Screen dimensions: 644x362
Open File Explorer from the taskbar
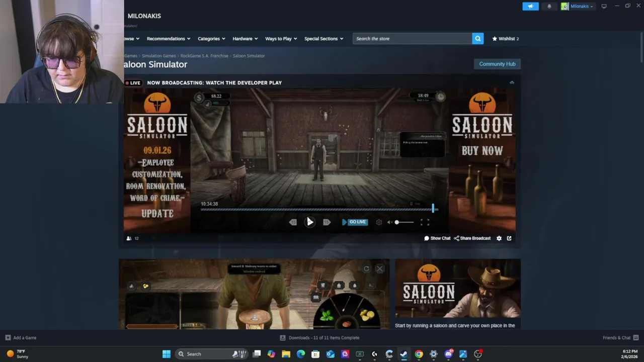click(286, 354)
